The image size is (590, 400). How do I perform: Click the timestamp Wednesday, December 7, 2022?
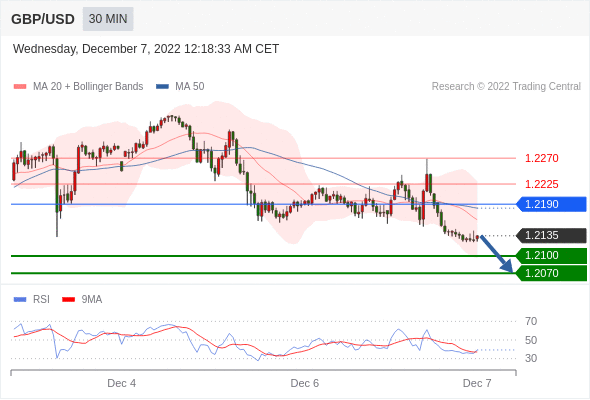(x=146, y=49)
